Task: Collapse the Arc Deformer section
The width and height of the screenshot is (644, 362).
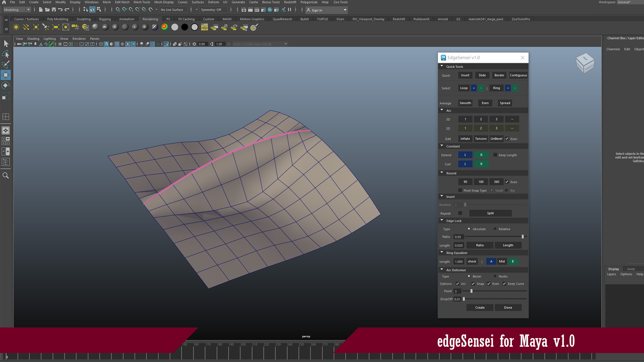Action: coord(442,270)
